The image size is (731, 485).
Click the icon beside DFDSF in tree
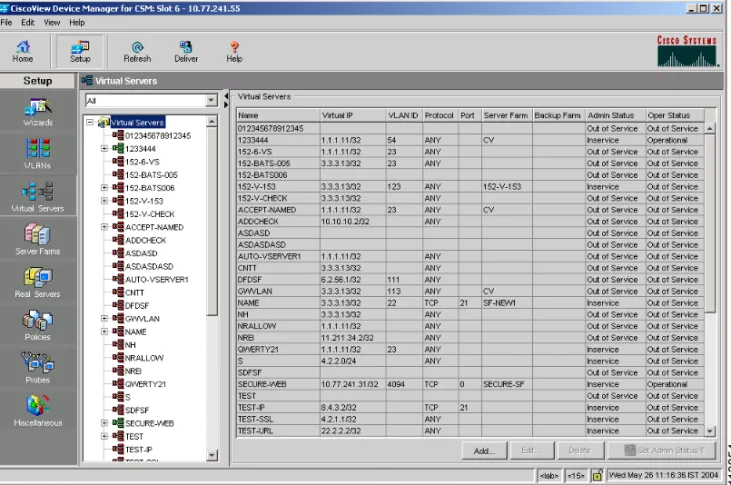[x=118, y=305]
